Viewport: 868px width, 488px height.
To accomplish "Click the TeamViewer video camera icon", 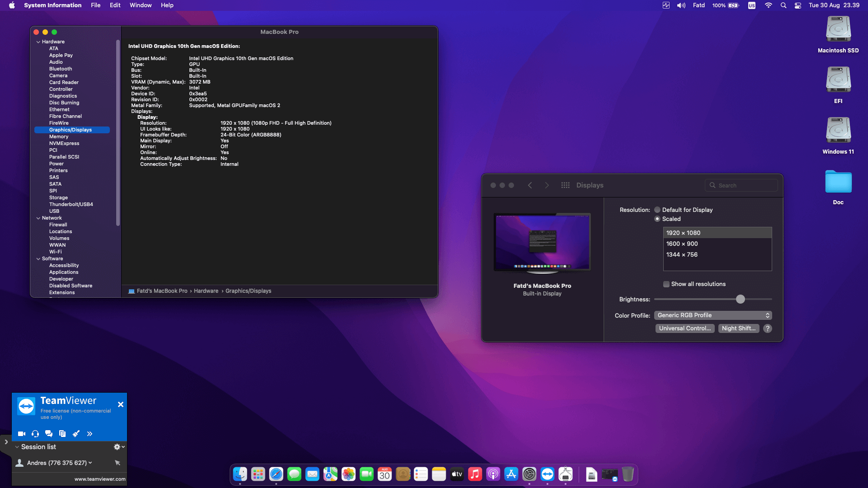I will tap(21, 434).
